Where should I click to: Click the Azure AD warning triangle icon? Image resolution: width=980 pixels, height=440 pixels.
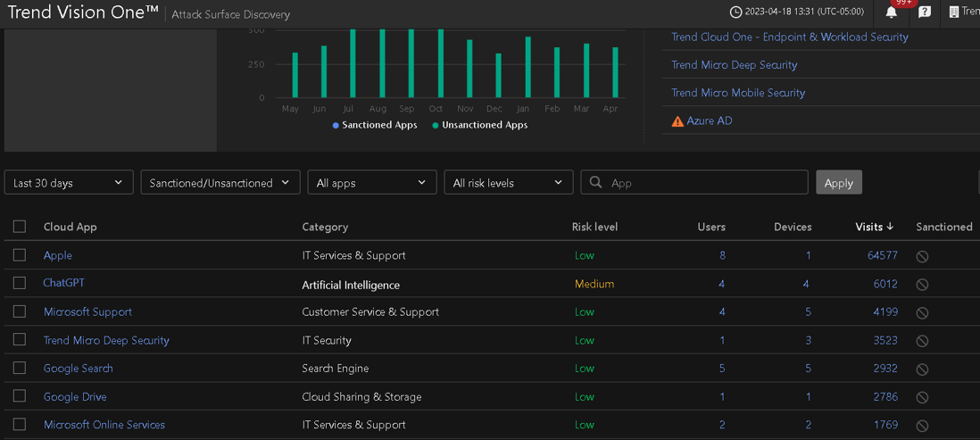[x=677, y=120]
